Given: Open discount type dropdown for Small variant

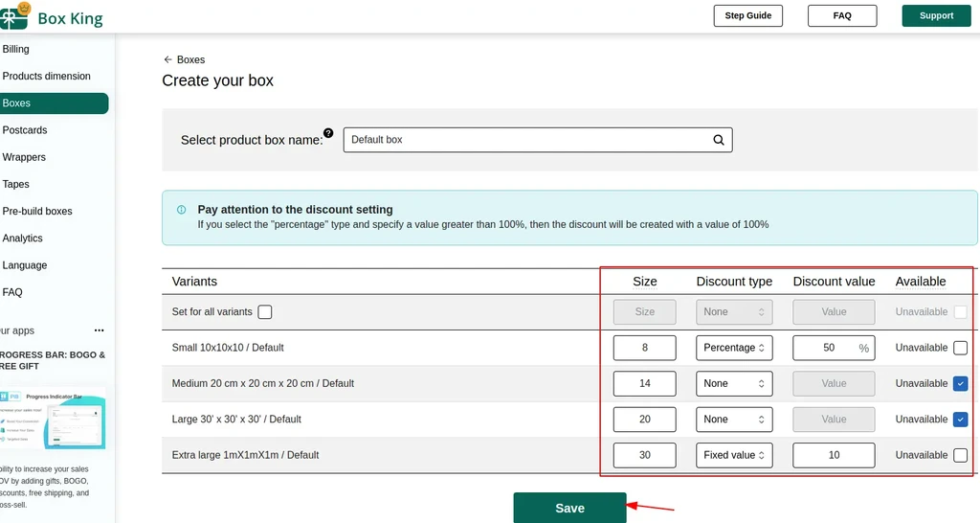Looking at the screenshot, I should (x=734, y=348).
